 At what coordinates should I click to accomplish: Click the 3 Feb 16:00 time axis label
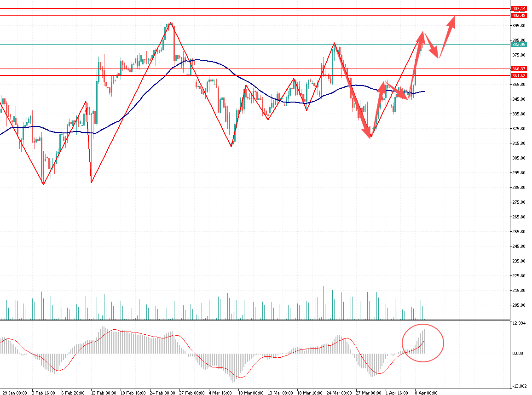click(x=43, y=393)
